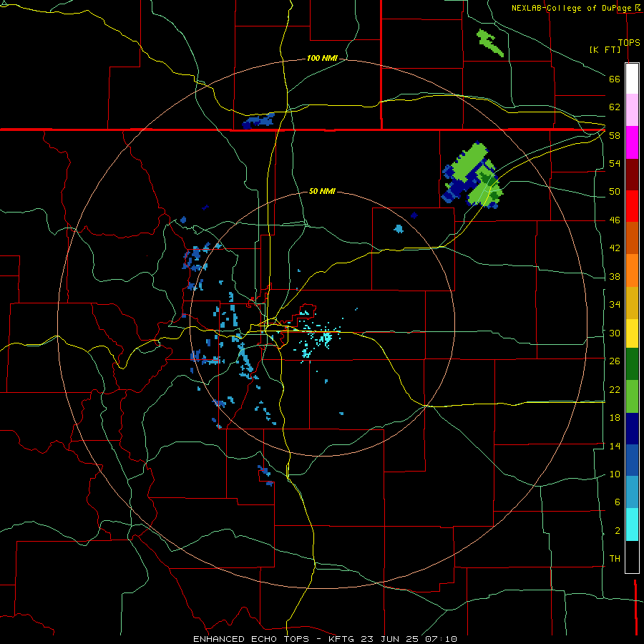Click the "ENHANCED ECHO TOPS" caption text
Viewport: 644px width, 644px height.
[x=252, y=639]
